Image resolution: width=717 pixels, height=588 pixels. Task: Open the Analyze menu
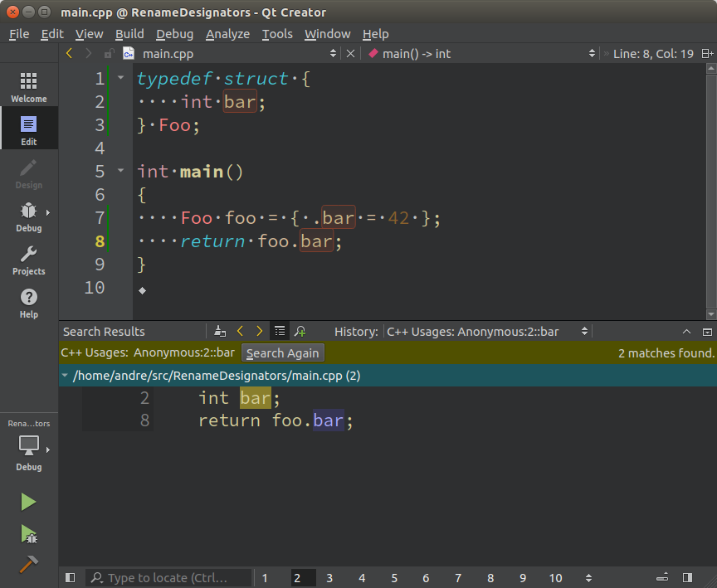point(227,34)
